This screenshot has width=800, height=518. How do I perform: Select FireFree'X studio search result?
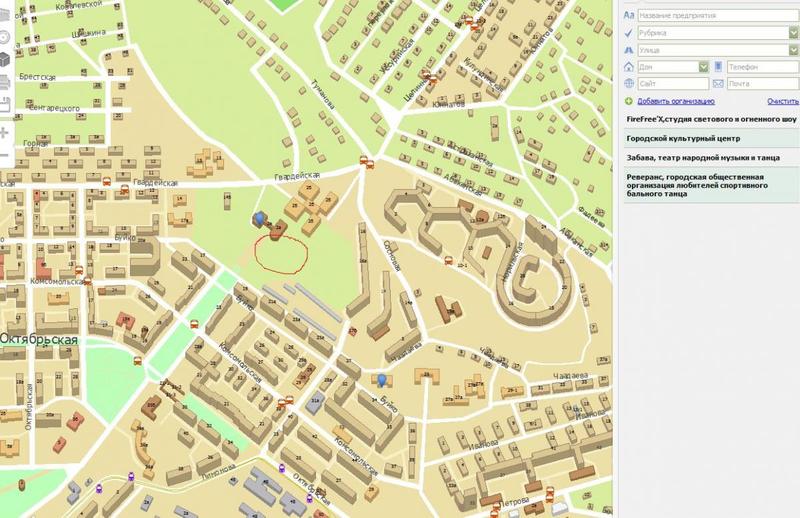tap(705, 119)
